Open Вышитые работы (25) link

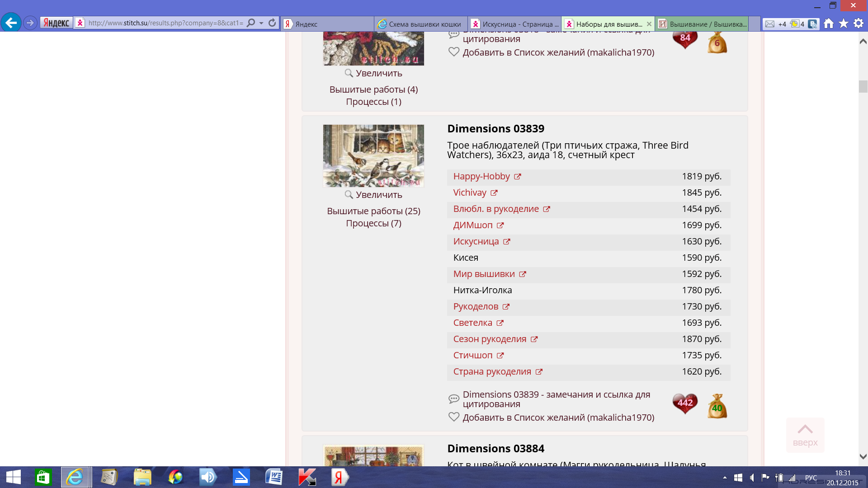pyautogui.click(x=373, y=211)
